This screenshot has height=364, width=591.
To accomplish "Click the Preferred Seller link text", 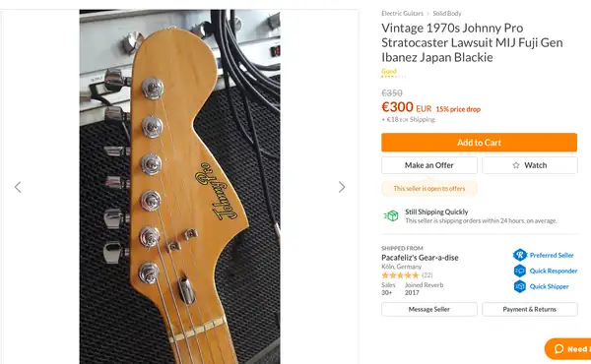I will (x=552, y=255).
